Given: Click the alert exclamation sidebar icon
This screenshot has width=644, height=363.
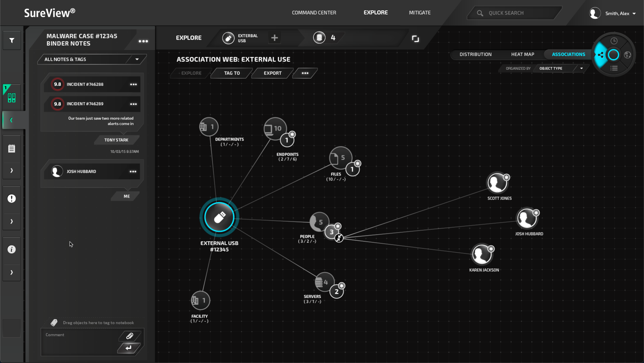Looking at the screenshot, I should tap(12, 199).
